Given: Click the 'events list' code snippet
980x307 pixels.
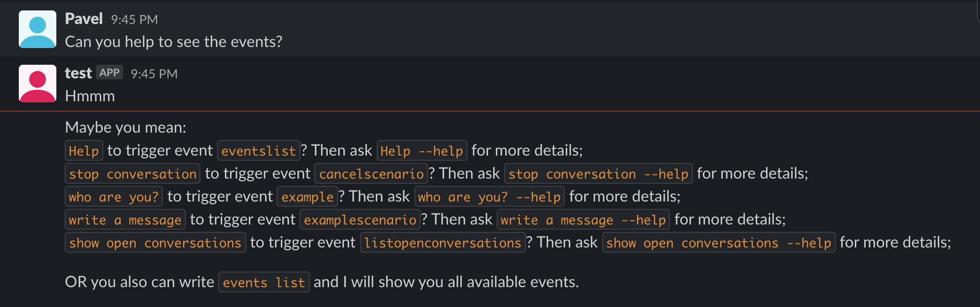Looking at the screenshot, I should [x=264, y=282].
